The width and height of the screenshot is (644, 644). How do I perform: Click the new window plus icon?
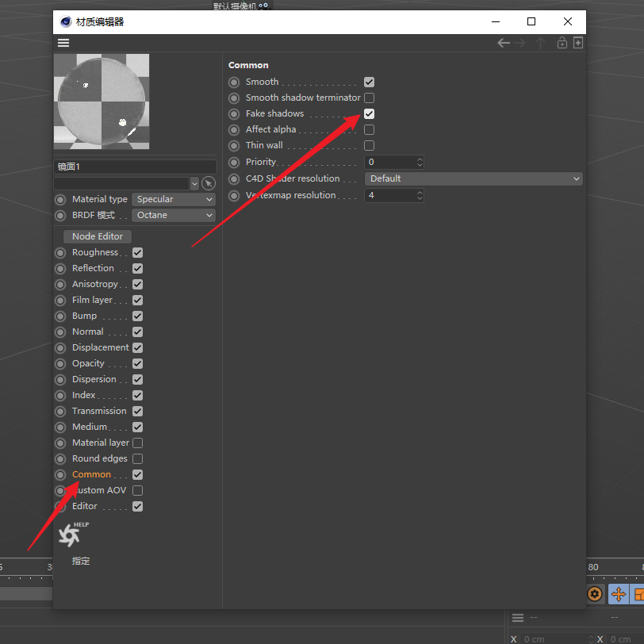pos(578,43)
